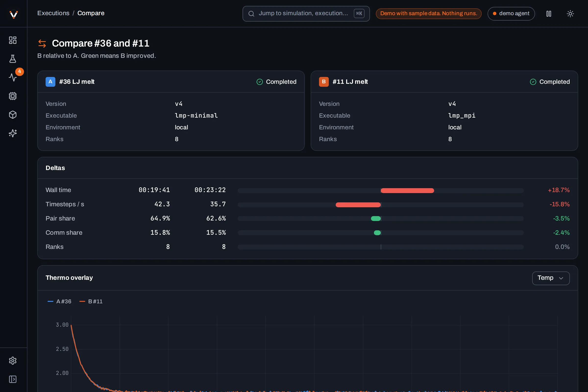Click the Wall time red delta bar
The width and height of the screenshot is (588, 392).
click(407, 191)
